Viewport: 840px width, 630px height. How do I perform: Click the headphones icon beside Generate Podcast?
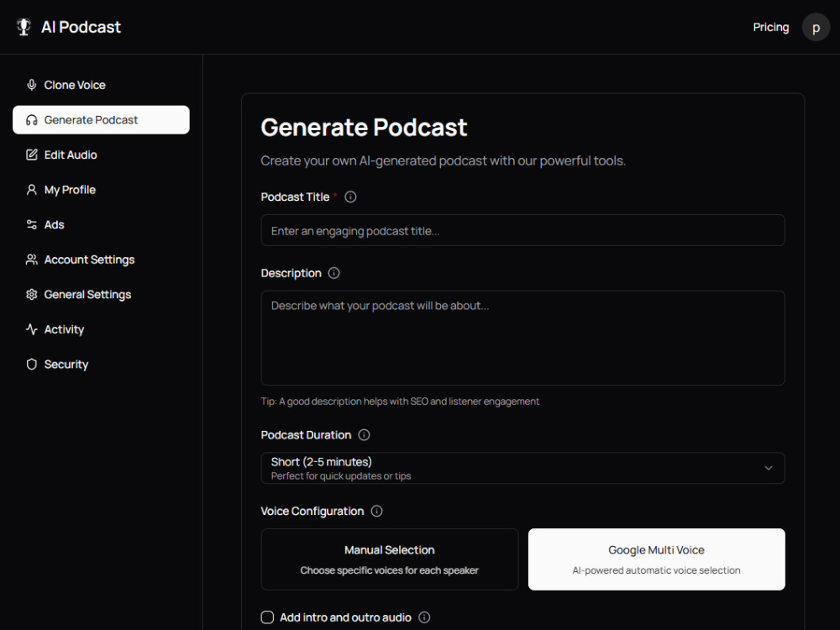point(32,120)
